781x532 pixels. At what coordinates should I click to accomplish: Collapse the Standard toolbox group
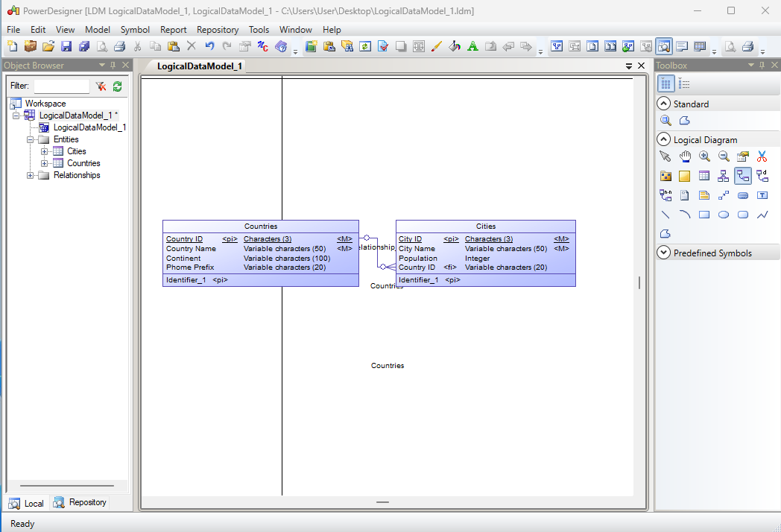coord(663,104)
